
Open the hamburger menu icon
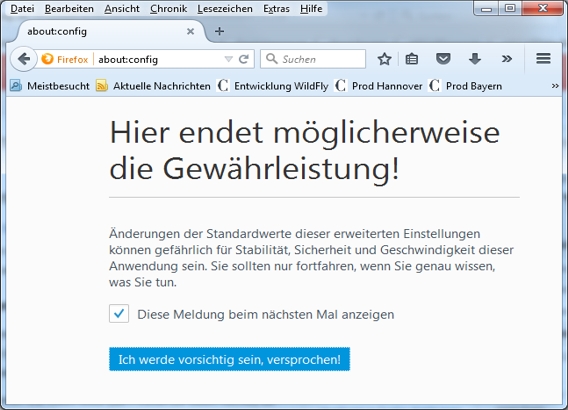(543, 59)
